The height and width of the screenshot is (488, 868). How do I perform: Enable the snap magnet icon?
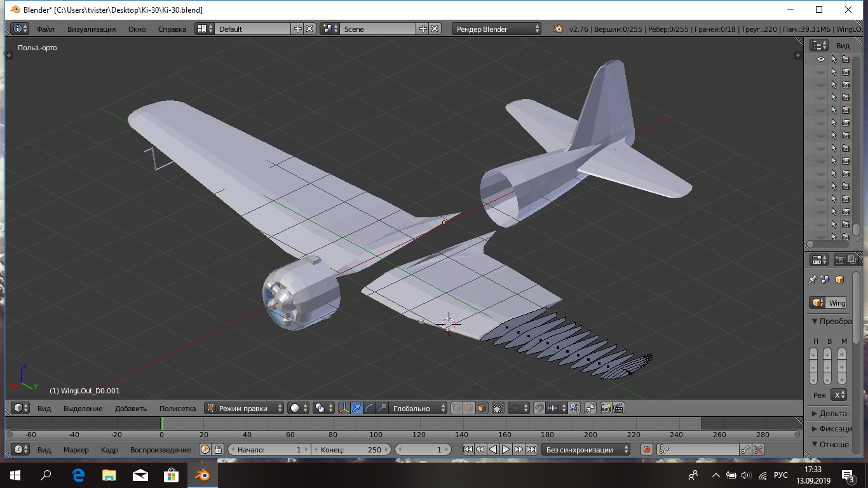tap(539, 409)
